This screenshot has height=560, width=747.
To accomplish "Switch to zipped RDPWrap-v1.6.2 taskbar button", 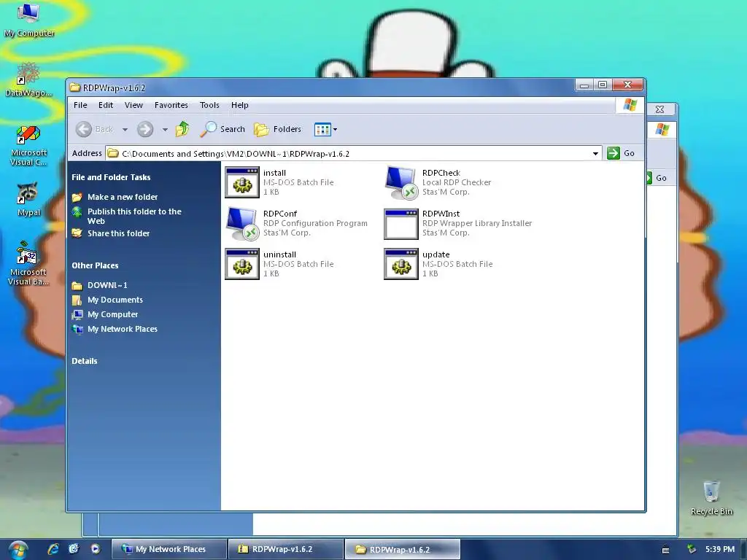I will [x=285, y=549].
